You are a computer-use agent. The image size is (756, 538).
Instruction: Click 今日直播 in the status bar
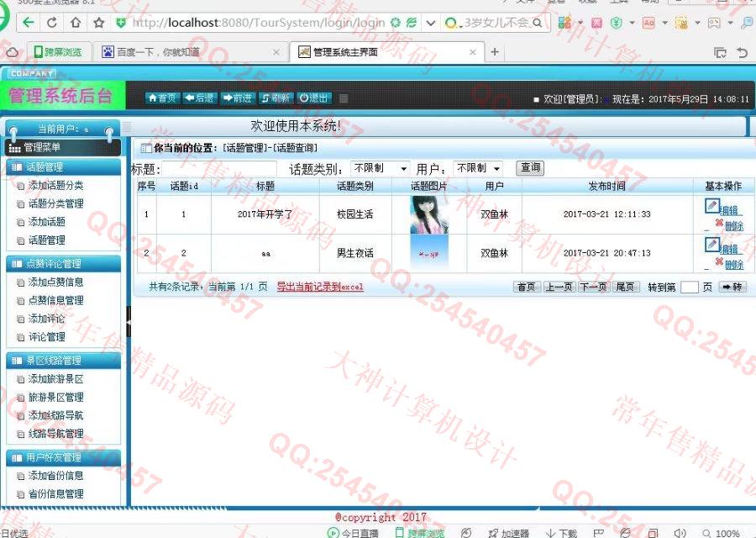click(353, 533)
